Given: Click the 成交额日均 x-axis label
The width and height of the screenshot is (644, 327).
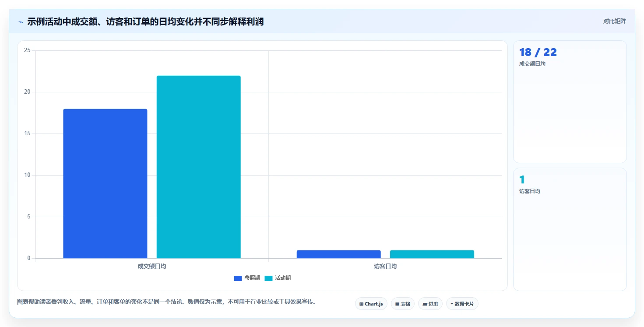Looking at the screenshot, I should click(152, 266).
